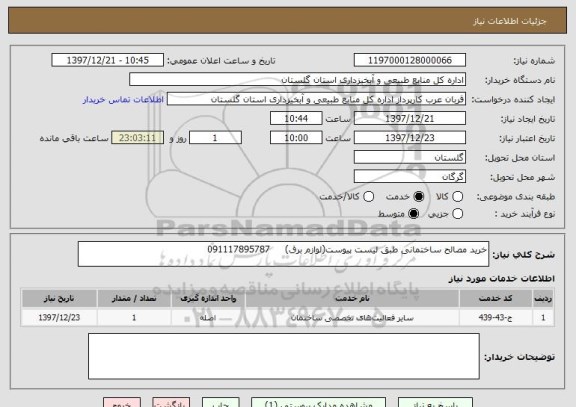Click the creation time field 10:44
This screenshot has width=576, height=407.
pyautogui.click(x=296, y=119)
